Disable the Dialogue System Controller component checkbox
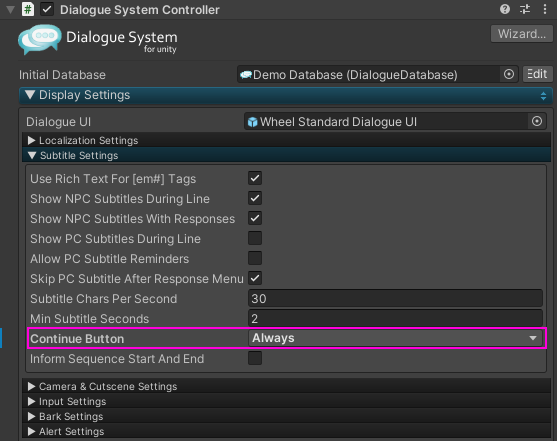Viewport: 557px width, 441px height. pos(47,9)
